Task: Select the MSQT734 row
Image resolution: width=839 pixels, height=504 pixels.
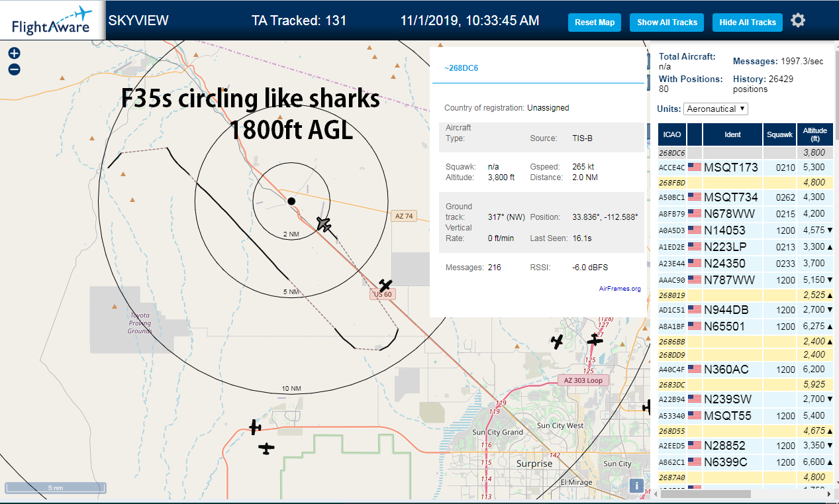Action: pyautogui.click(x=746, y=197)
